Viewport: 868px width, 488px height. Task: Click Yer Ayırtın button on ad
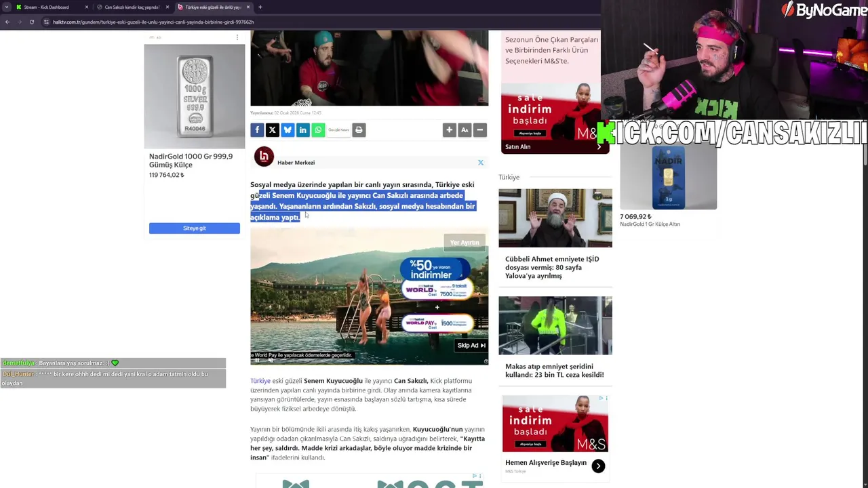(465, 243)
